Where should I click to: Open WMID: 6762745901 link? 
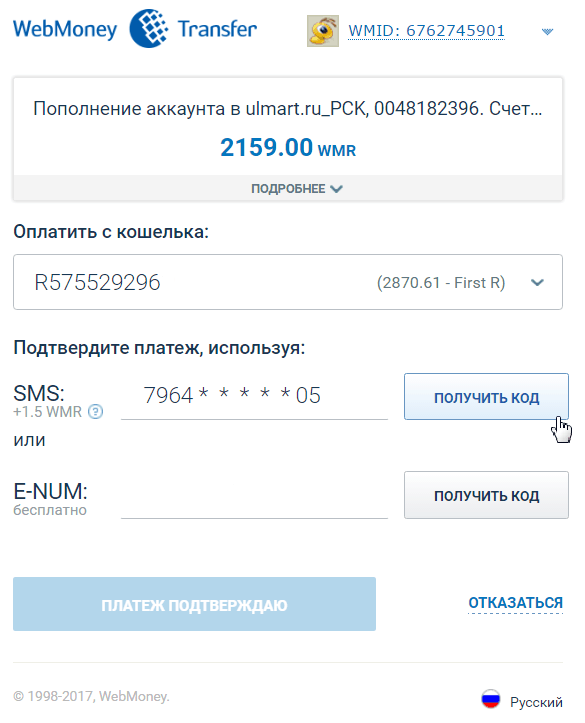tap(426, 31)
